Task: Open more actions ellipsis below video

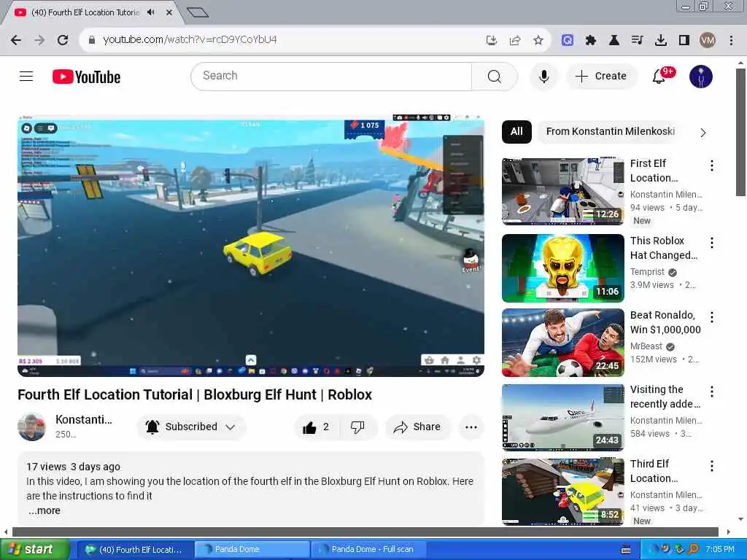Action: (471, 427)
